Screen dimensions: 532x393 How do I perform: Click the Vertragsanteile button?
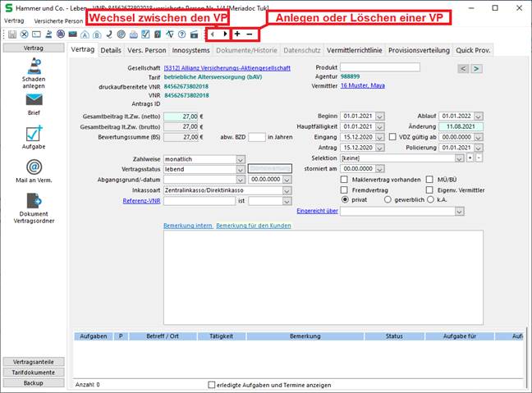pos(33,362)
